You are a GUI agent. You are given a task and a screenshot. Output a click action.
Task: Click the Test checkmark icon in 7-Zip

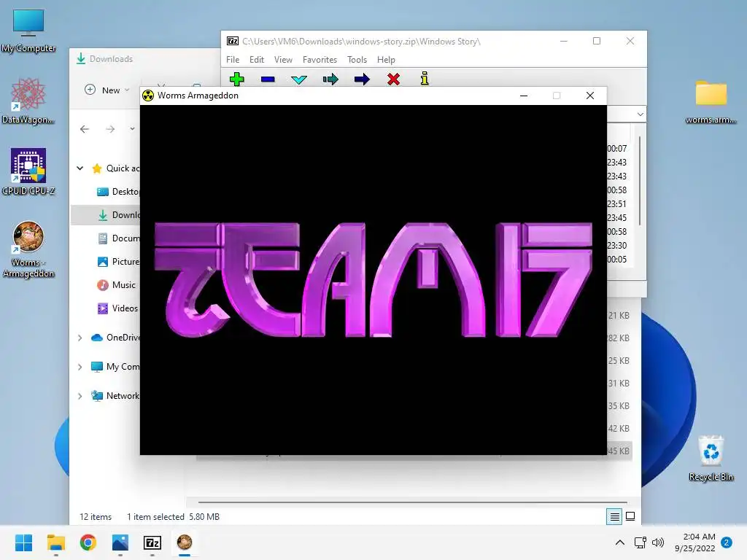tap(298, 79)
